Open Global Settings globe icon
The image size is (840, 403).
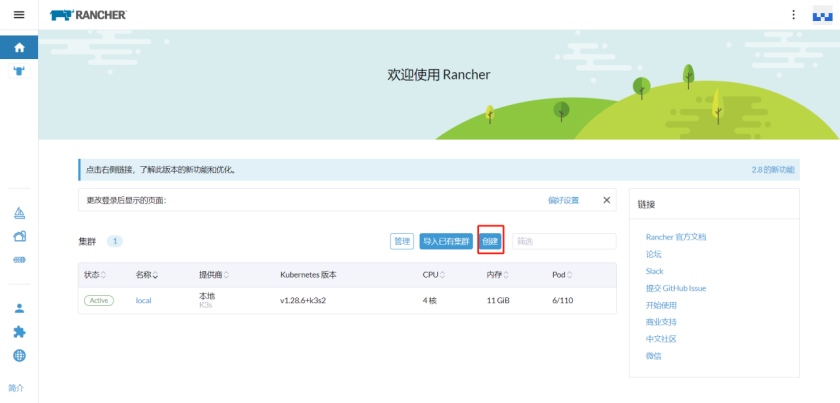tap(19, 355)
